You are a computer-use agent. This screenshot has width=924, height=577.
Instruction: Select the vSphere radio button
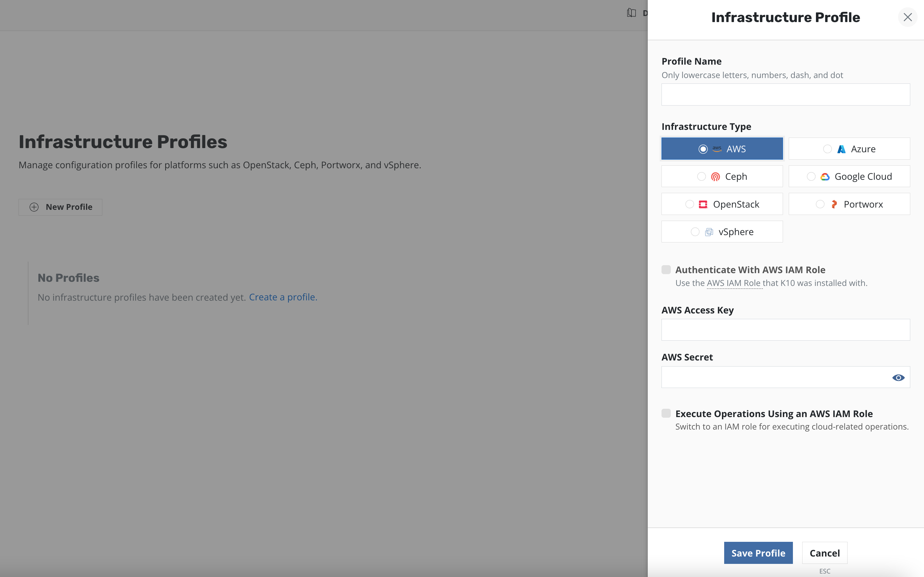[x=695, y=232]
